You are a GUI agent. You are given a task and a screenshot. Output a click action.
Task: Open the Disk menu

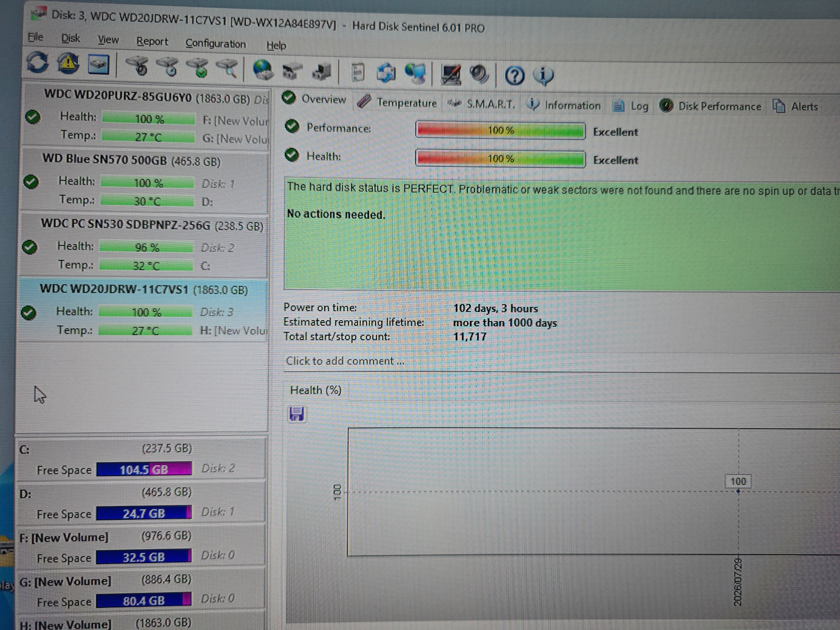point(71,38)
